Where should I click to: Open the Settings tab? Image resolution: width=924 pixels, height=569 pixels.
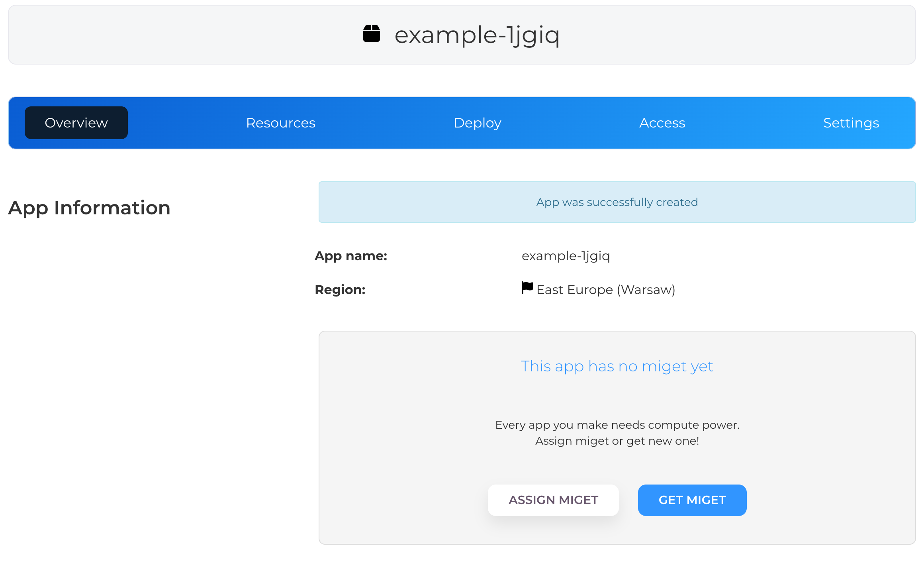(x=851, y=123)
